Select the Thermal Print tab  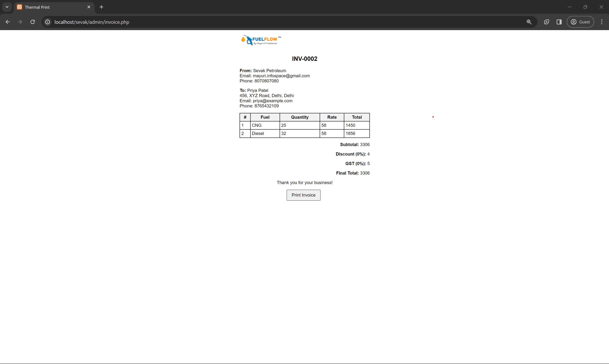point(52,7)
